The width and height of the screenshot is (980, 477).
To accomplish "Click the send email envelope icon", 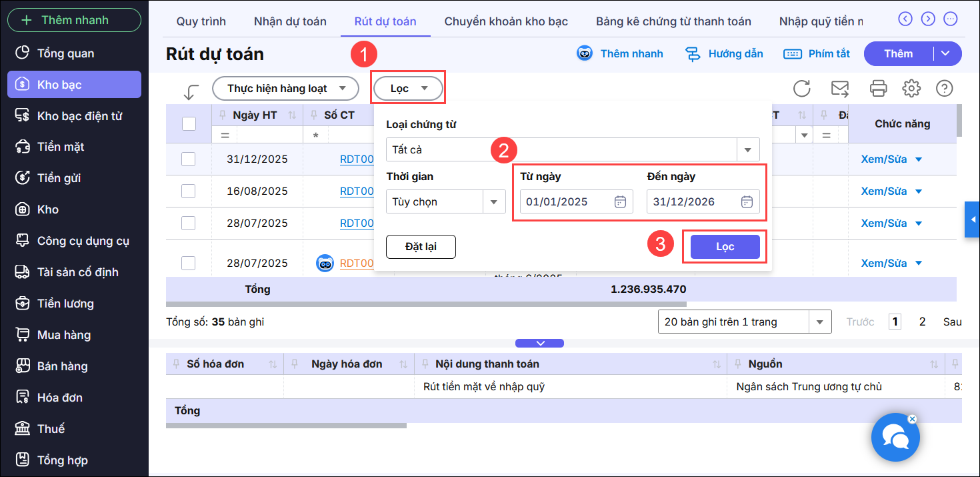I will click(839, 88).
